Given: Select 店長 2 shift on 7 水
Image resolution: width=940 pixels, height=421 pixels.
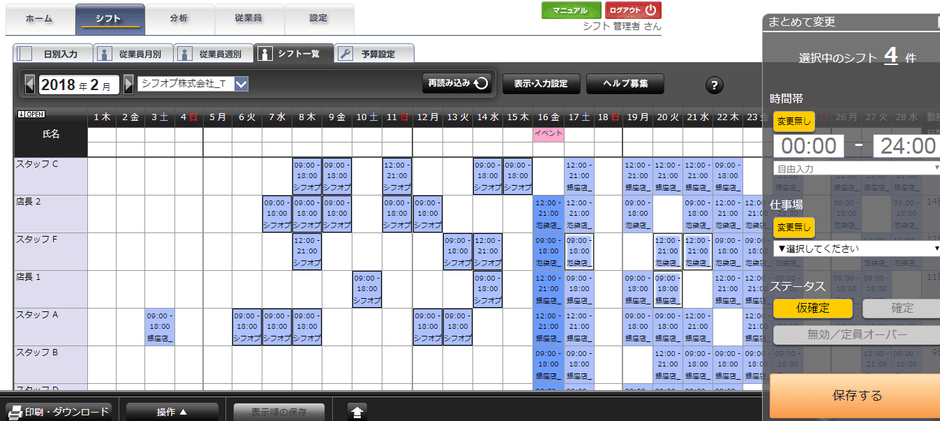Looking at the screenshot, I should pyautogui.click(x=278, y=213).
